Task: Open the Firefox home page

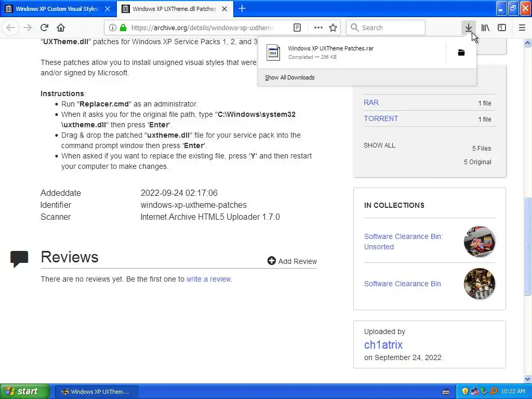Action: pyautogui.click(x=61, y=28)
